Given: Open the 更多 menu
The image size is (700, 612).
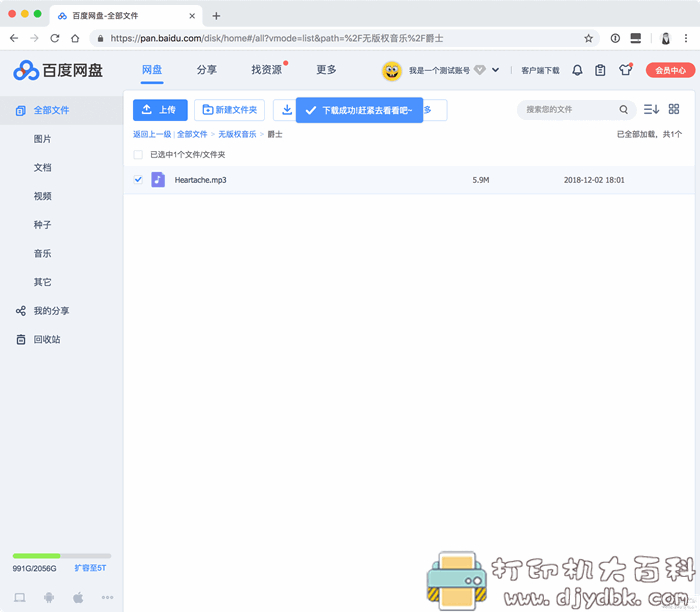Looking at the screenshot, I should tap(326, 70).
